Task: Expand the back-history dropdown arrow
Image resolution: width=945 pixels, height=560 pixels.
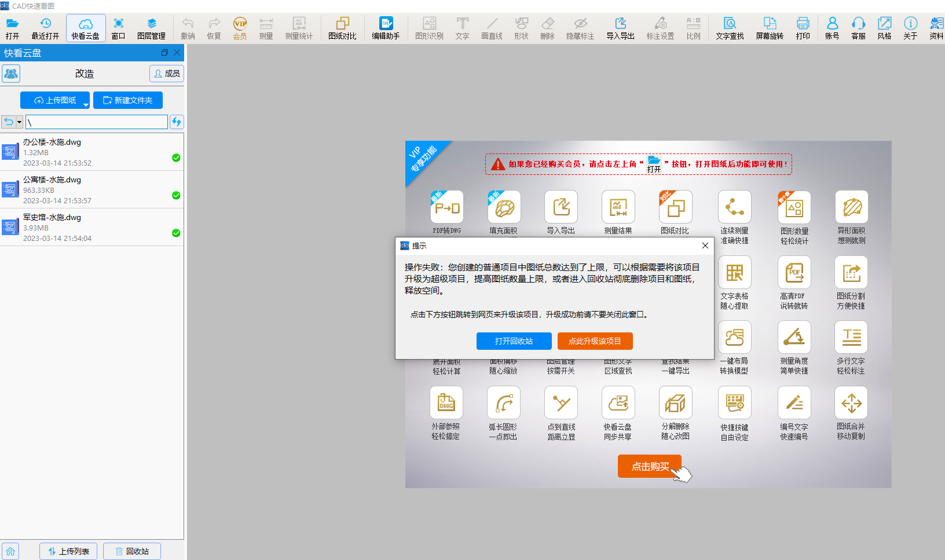Action: [19, 122]
